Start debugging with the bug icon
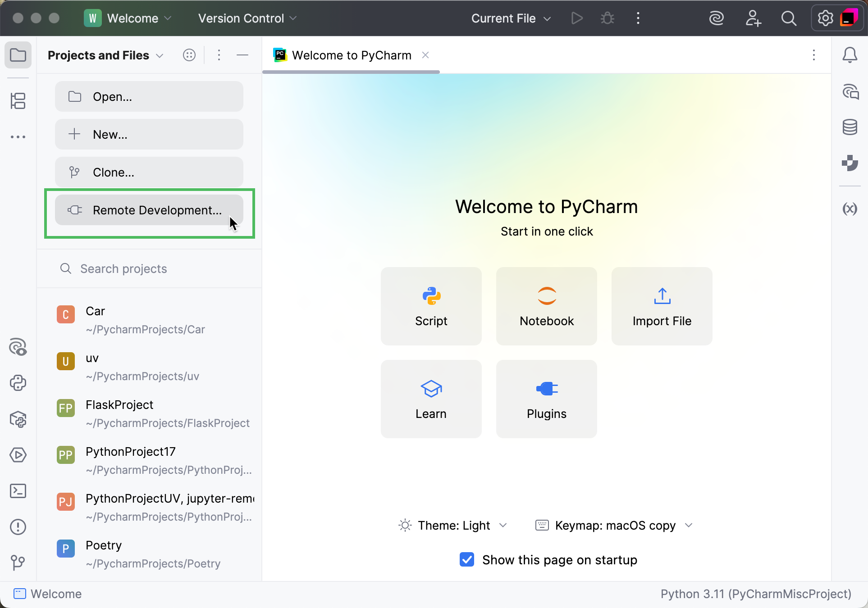The width and height of the screenshot is (868, 608). pyautogui.click(x=607, y=18)
